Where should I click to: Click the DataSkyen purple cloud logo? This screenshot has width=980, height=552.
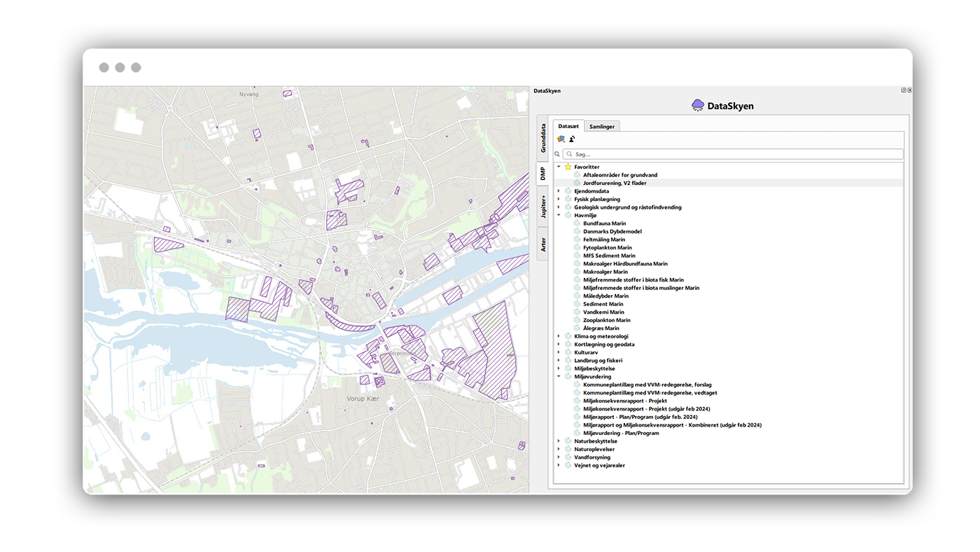tap(698, 106)
